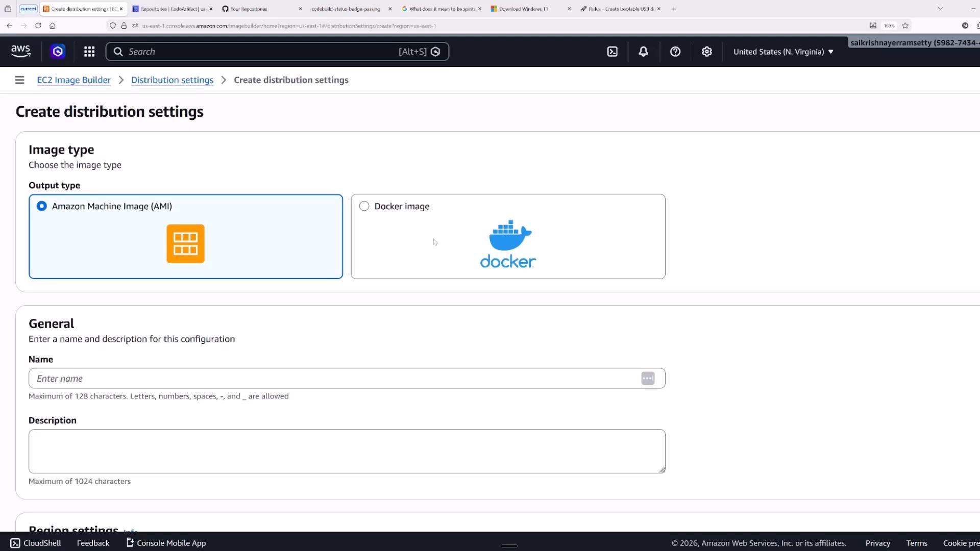
Task: Open the account menu saikrishnayerramsetty
Action: (915, 43)
